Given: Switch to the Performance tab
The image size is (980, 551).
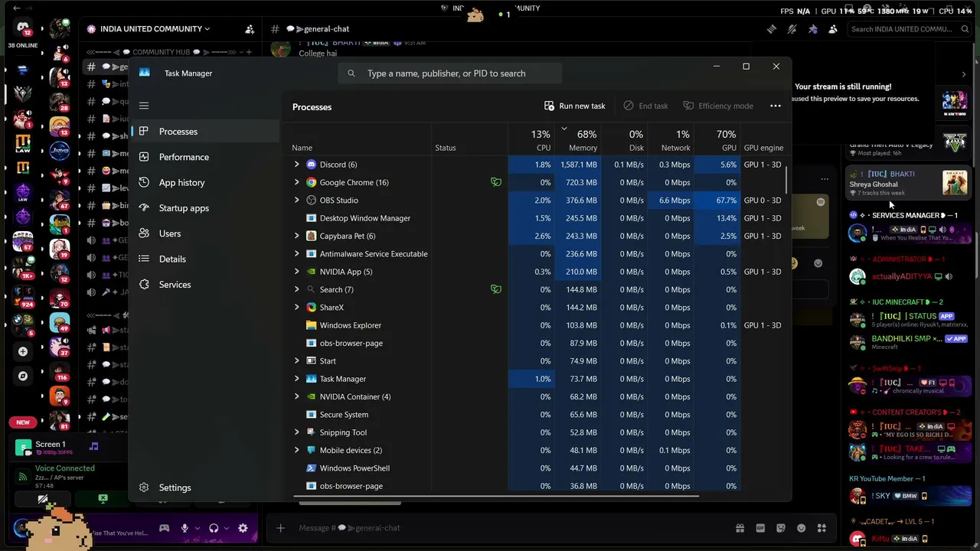Looking at the screenshot, I should point(184,157).
